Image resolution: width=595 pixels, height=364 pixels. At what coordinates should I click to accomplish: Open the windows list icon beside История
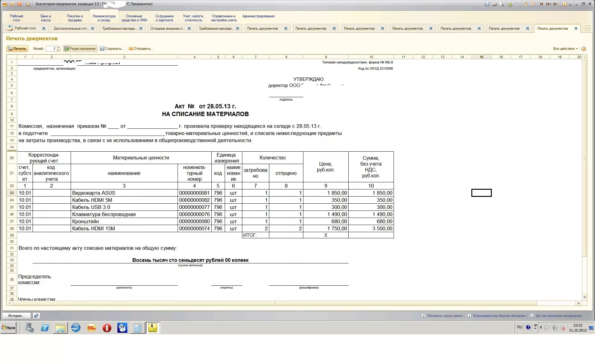click(x=36, y=316)
